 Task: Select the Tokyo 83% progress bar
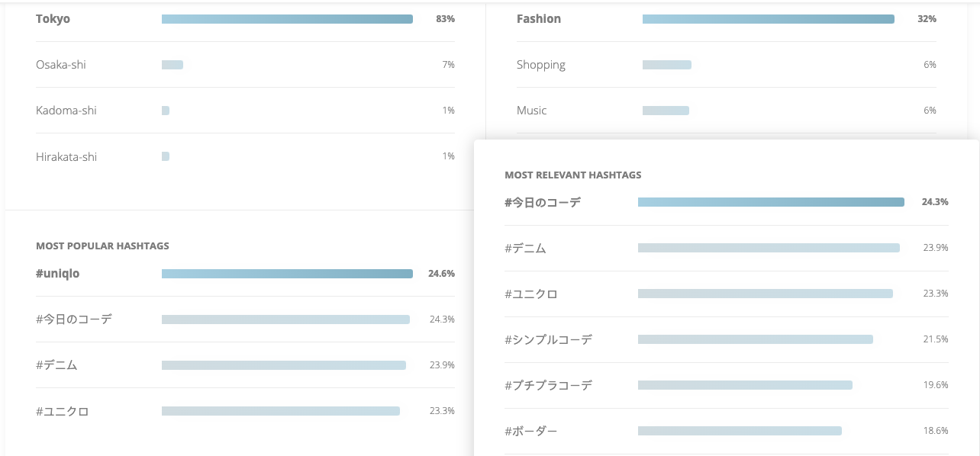pos(287,19)
